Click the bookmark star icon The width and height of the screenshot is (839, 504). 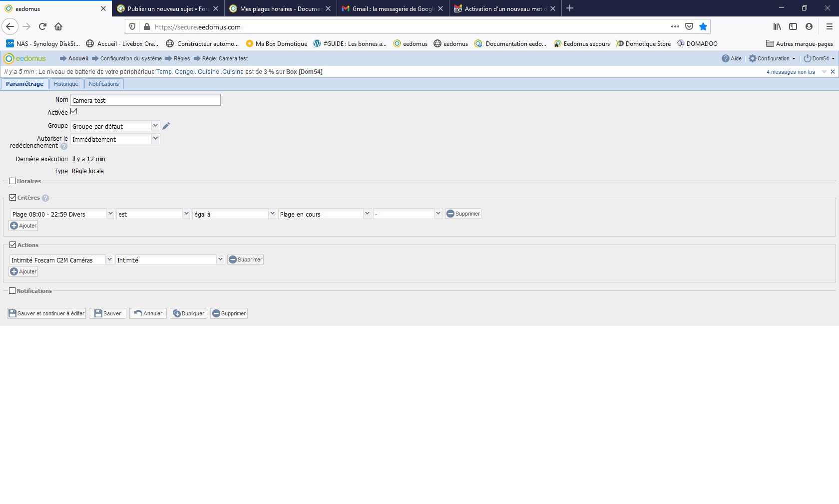click(703, 26)
